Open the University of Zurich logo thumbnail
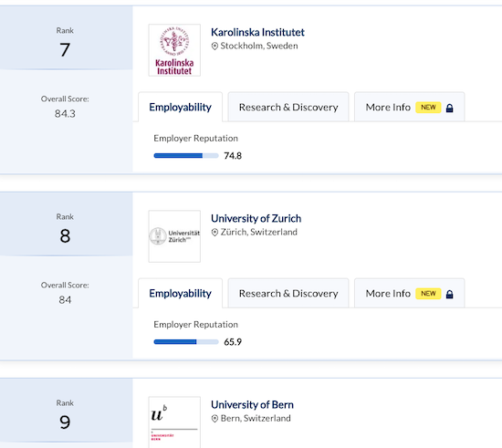This screenshot has height=448, width=502. (x=174, y=236)
